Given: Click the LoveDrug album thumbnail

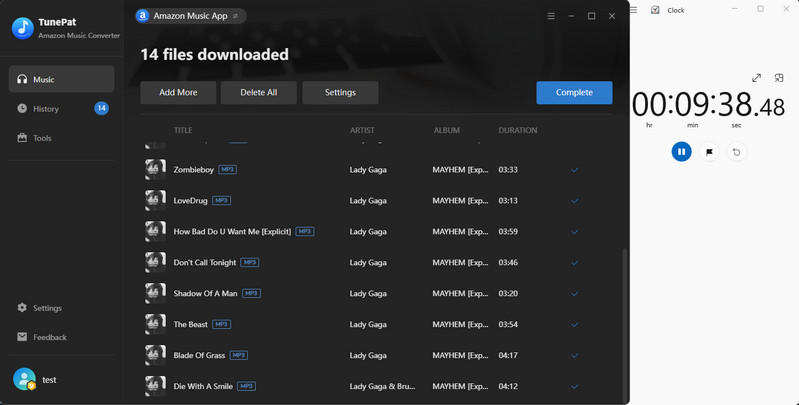Looking at the screenshot, I should pos(155,200).
